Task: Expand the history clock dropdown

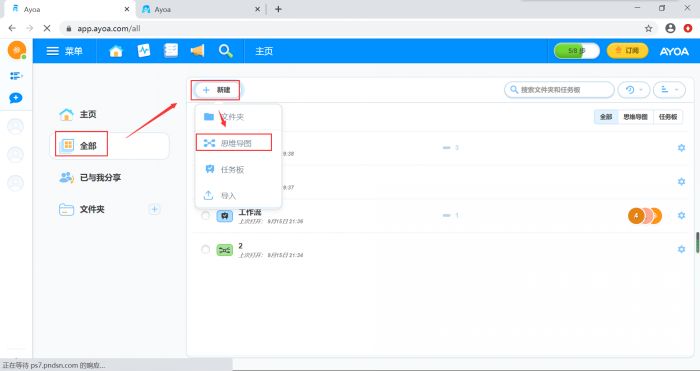Action: coord(633,90)
